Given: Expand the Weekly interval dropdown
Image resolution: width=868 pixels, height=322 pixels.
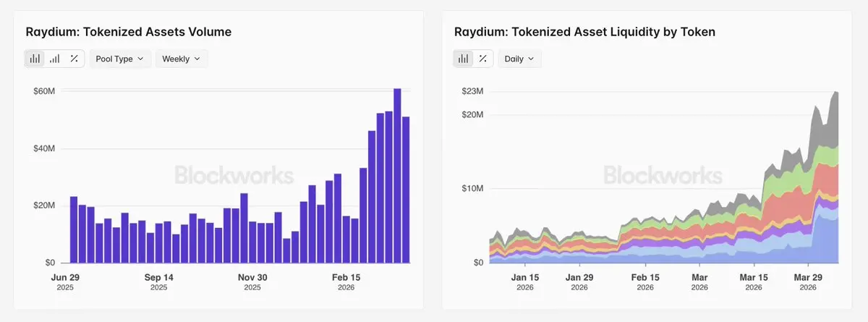Looking at the screenshot, I should click(181, 59).
